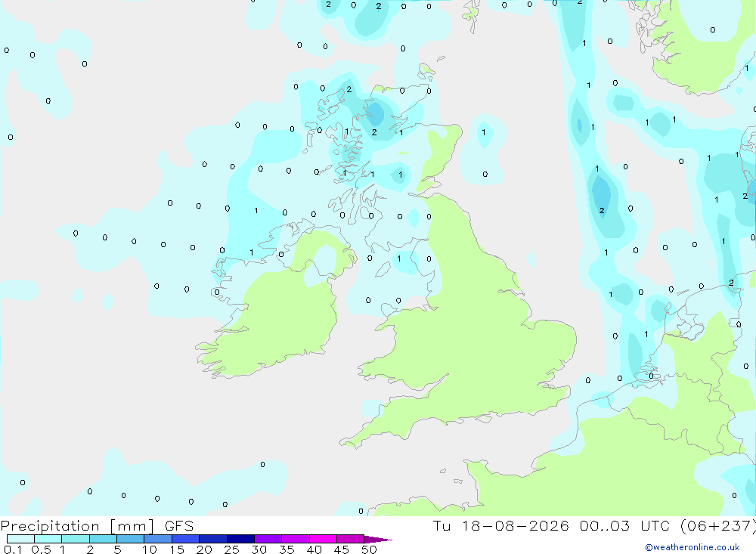Click the date "18-08-2026" text
Image resolution: width=756 pixels, height=554 pixels.
click(x=516, y=525)
